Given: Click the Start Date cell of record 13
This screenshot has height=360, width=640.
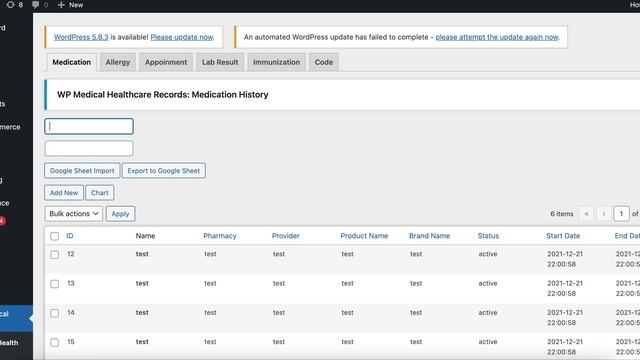Looking at the screenshot, I should click(565, 288).
